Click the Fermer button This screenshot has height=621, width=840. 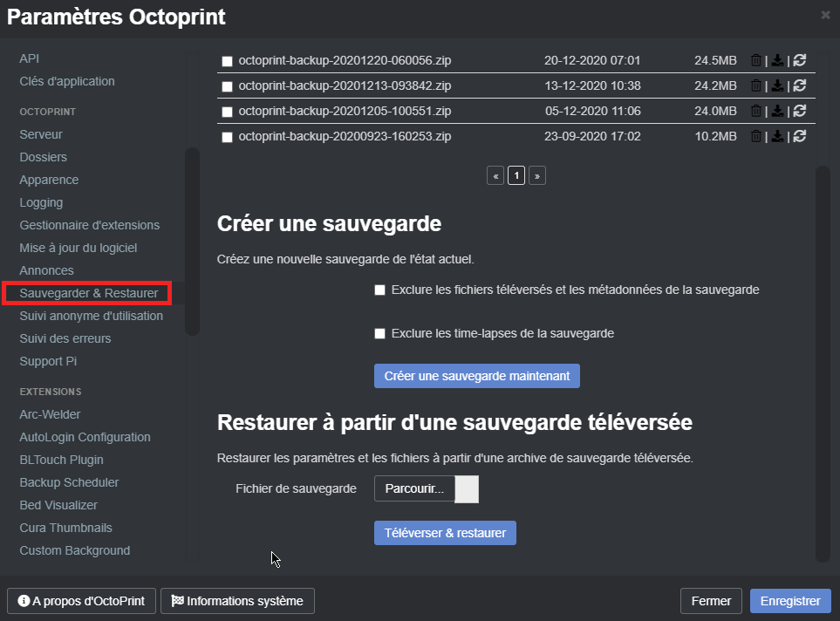click(x=711, y=601)
